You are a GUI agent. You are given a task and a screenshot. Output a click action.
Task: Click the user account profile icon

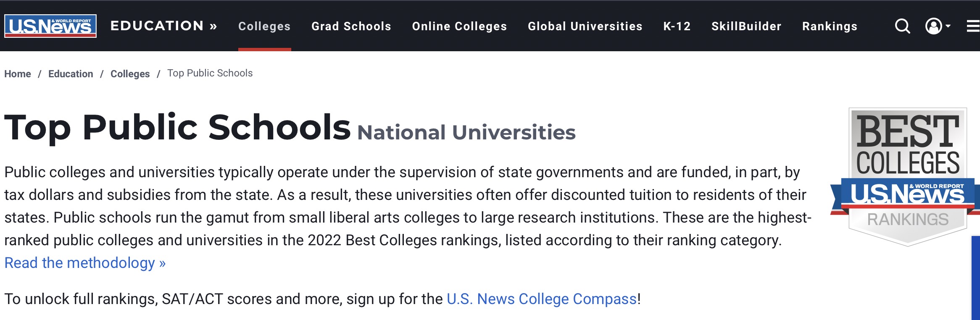pyautogui.click(x=933, y=26)
